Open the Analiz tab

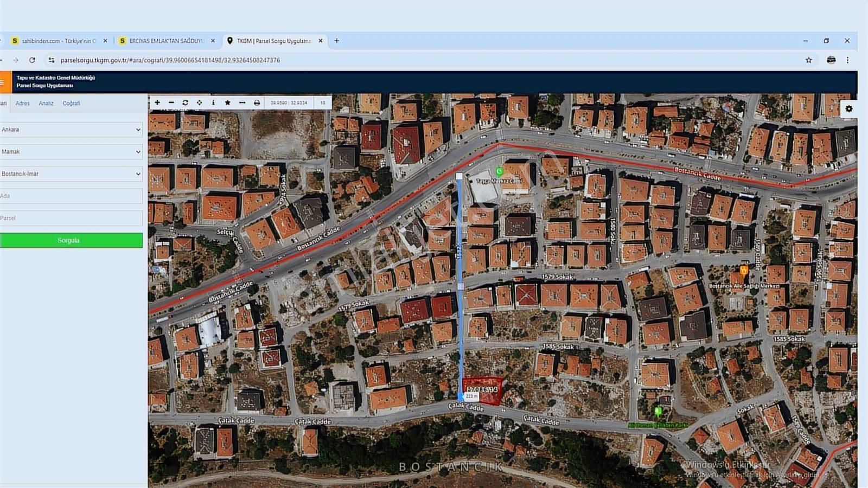(46, 103)
